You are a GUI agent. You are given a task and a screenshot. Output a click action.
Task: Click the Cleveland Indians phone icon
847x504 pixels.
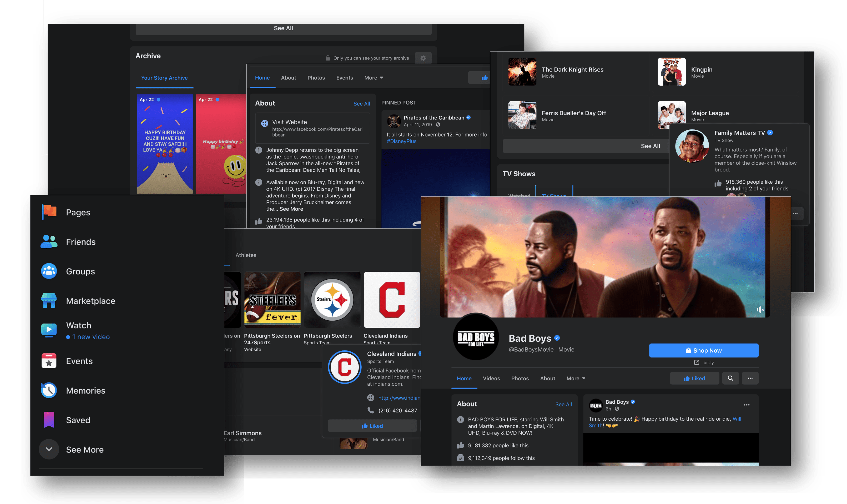click(x=371, y=411)
